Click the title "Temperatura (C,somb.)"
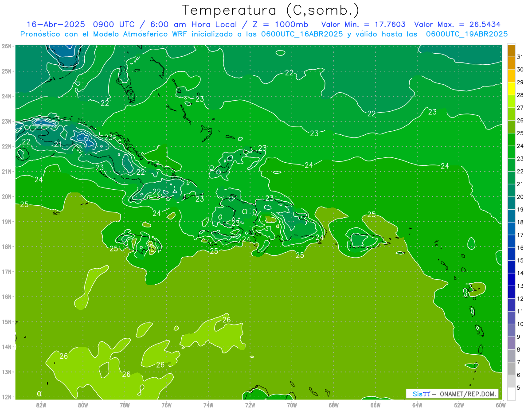Screen dimensions: 532x411 (x=271, y=10)
